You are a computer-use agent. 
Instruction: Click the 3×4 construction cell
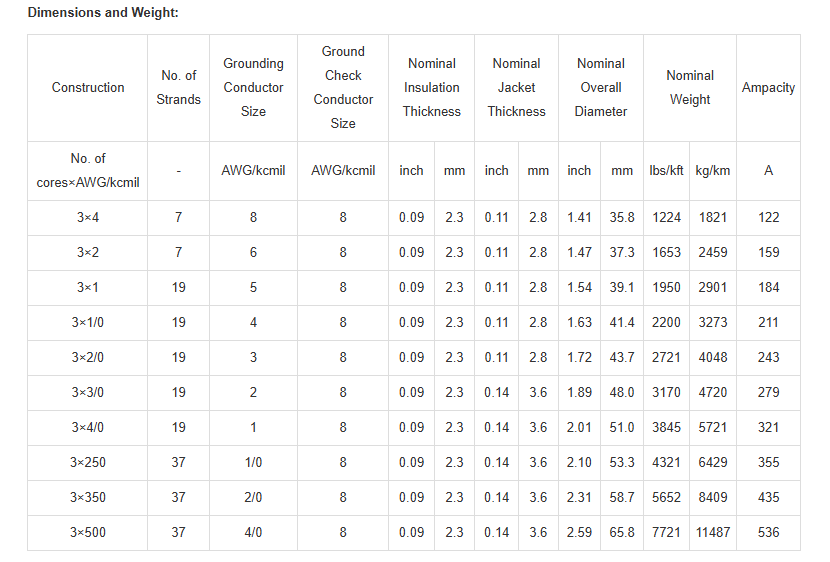point(88,217)
